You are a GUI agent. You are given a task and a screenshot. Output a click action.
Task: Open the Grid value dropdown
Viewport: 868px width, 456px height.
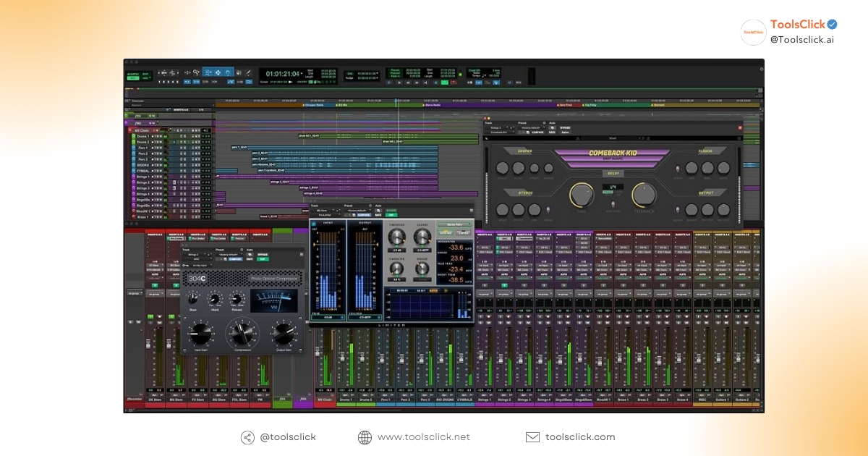click(x=367, y=74)
